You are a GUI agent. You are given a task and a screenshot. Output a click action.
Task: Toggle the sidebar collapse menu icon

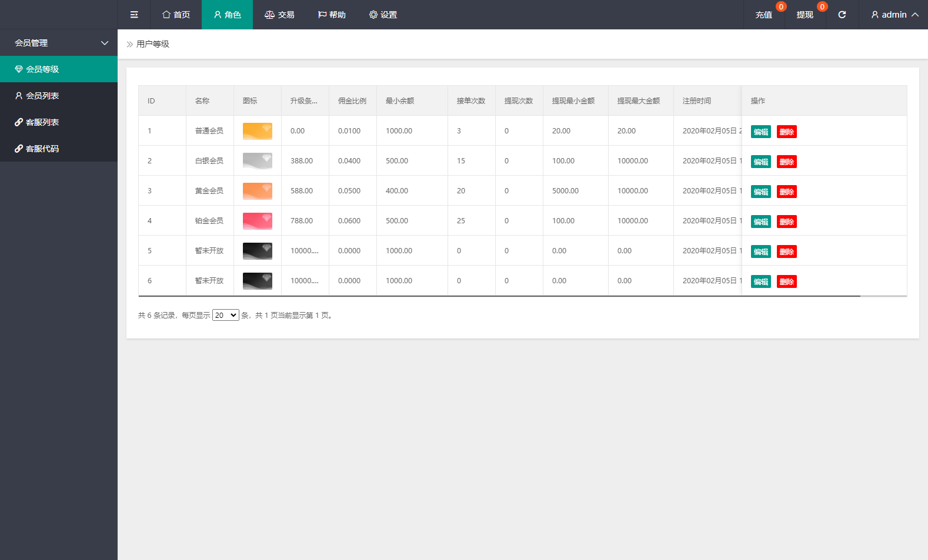134,15
